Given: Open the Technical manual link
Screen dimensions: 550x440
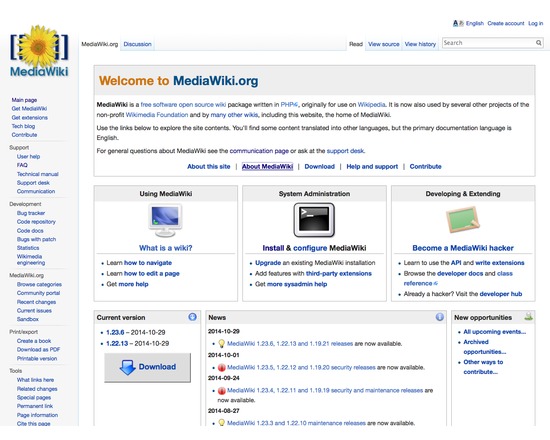Looking at the screenshot, I should [x=38, y=174].
